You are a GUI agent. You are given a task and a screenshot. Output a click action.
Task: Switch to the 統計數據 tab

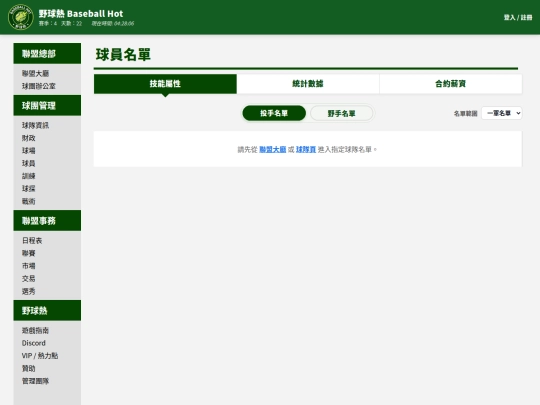308,84
